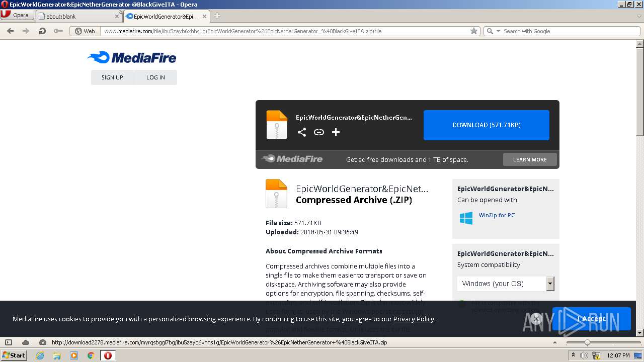The image size is (644, 362).
Task: Show hidden system tray icons
Action: [573, 355]
